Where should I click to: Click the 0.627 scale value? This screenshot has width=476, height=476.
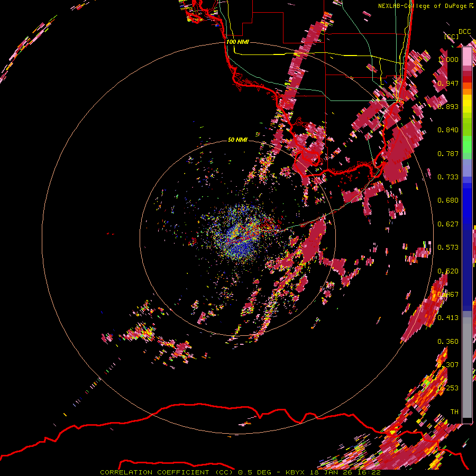[x=448, y=224]
